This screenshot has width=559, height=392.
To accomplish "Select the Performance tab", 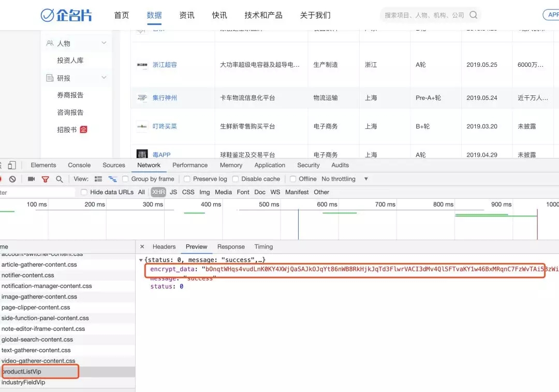I will 190,165.
